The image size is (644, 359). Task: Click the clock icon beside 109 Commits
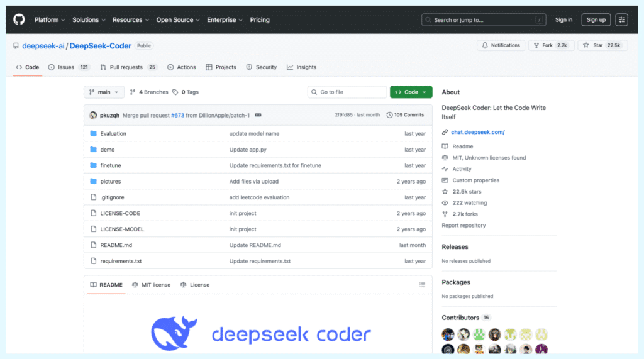click(x=389, y=115)
